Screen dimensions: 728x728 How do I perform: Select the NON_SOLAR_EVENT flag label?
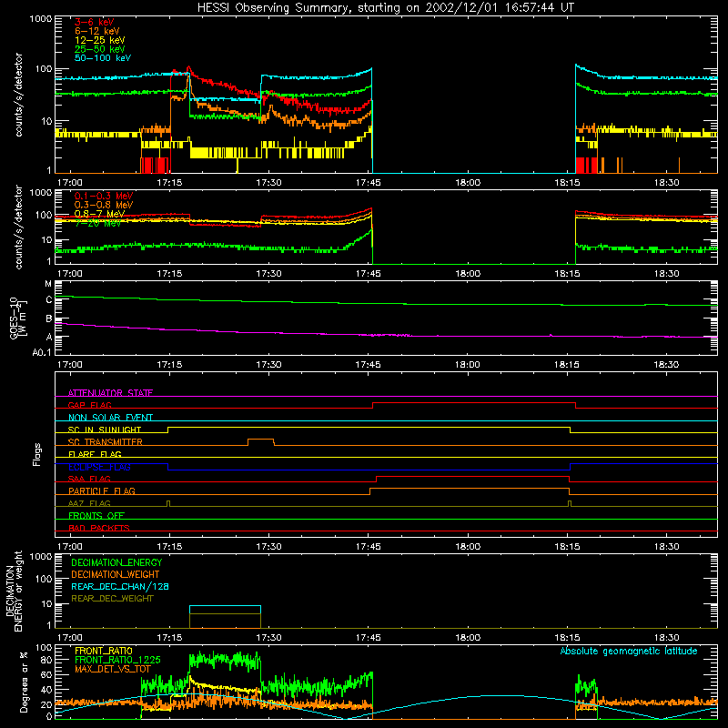(110, 418)
